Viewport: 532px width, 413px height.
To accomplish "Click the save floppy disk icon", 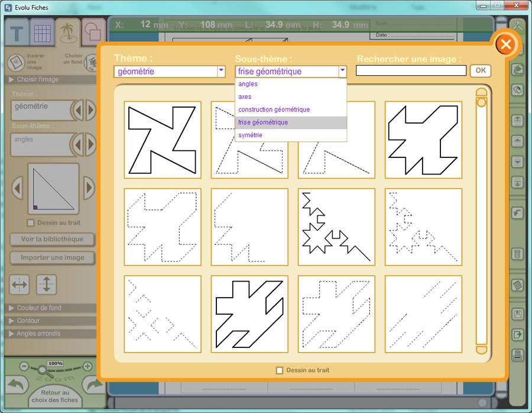I will [x=518, y=314].
